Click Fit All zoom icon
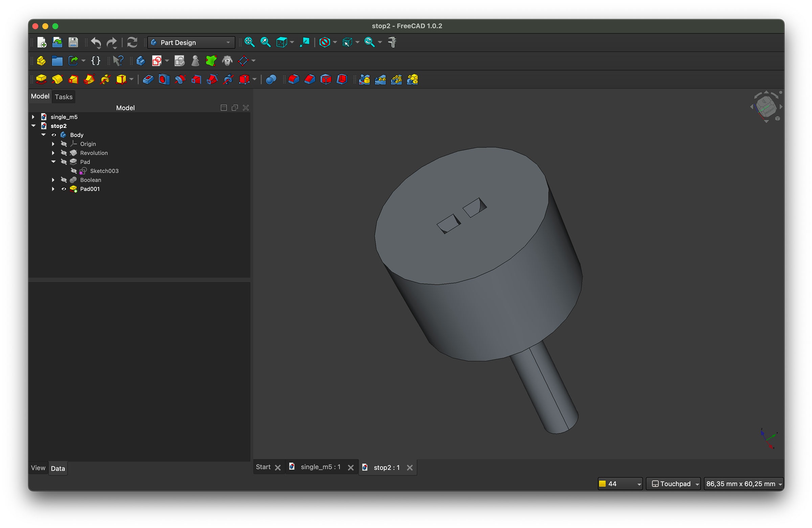Image resolution: width=812 pixels, height=528 pixels. tap(249, 42)
